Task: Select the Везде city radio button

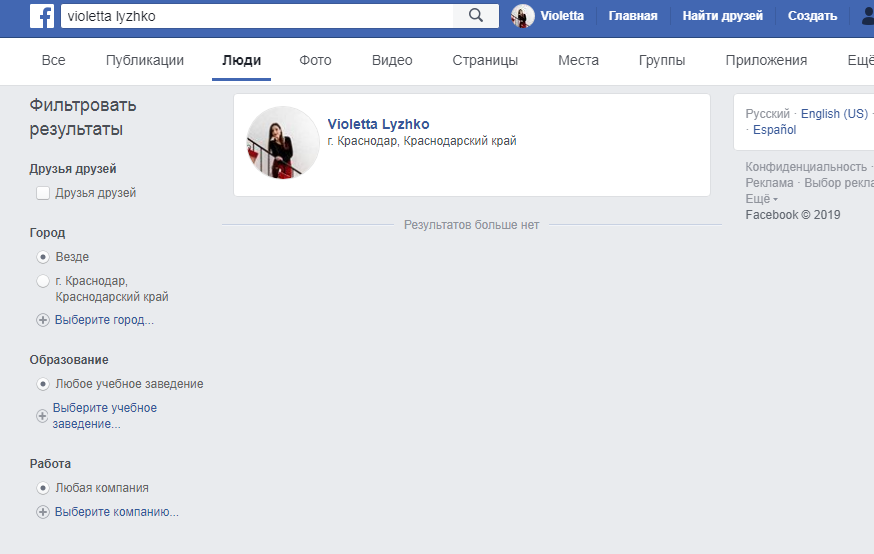Action: 43,257
